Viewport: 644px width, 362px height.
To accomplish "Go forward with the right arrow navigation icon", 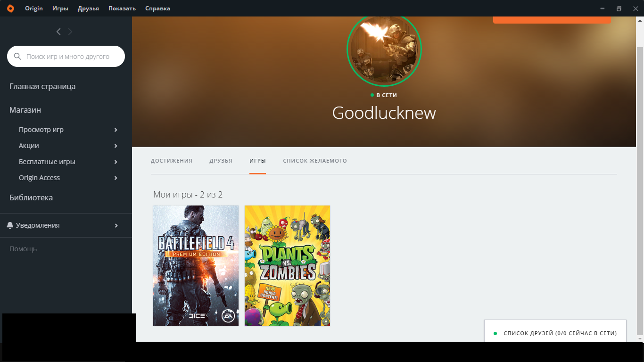I will tap(70, 32).
